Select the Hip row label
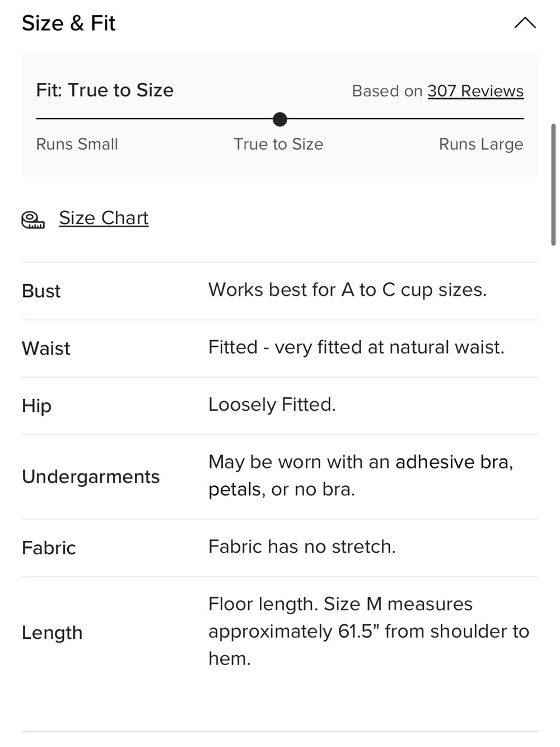Screen dimensions: 560x747 (x=36, y=406)
